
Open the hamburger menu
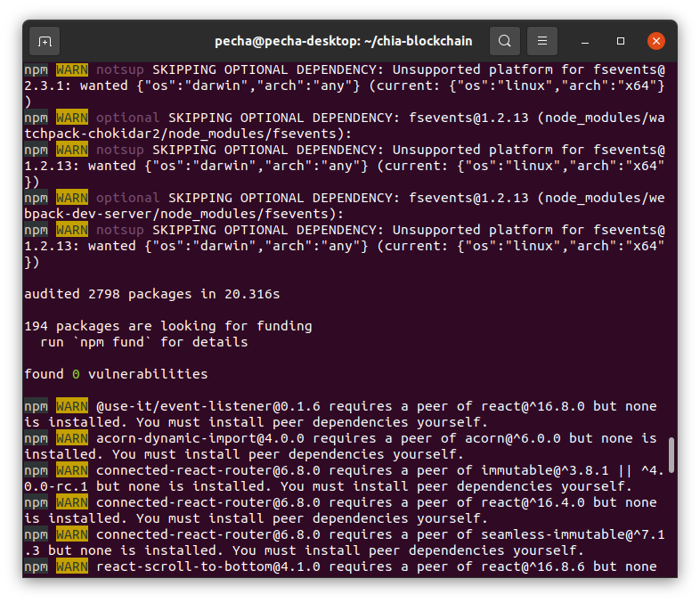click(542, 41)
